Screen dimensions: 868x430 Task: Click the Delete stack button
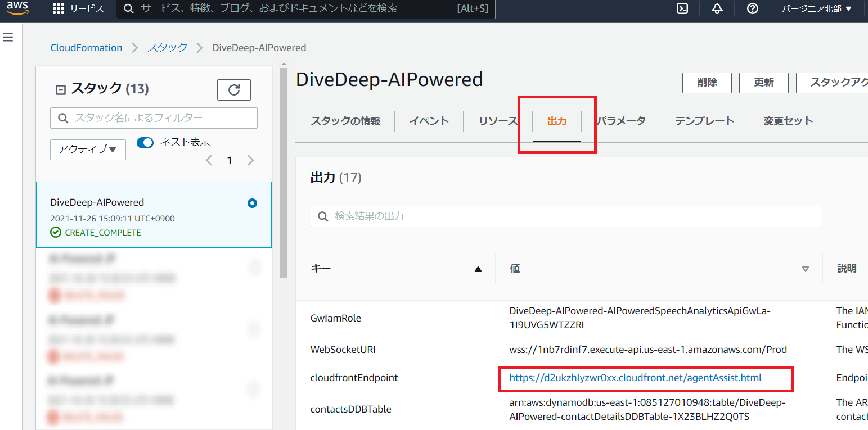pos(707,83)
